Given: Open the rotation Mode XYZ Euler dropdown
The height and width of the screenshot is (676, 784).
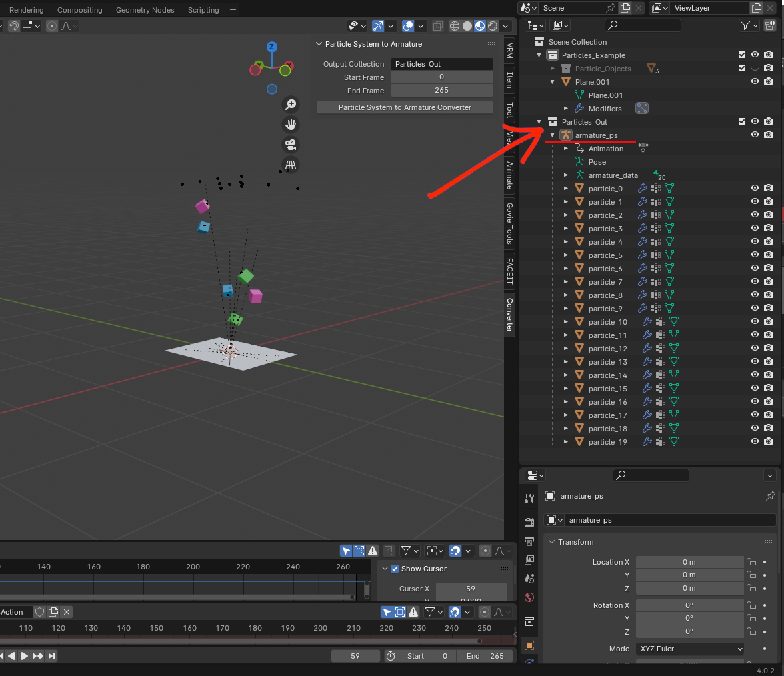Looking at the screenshot, I should point(691,649).
